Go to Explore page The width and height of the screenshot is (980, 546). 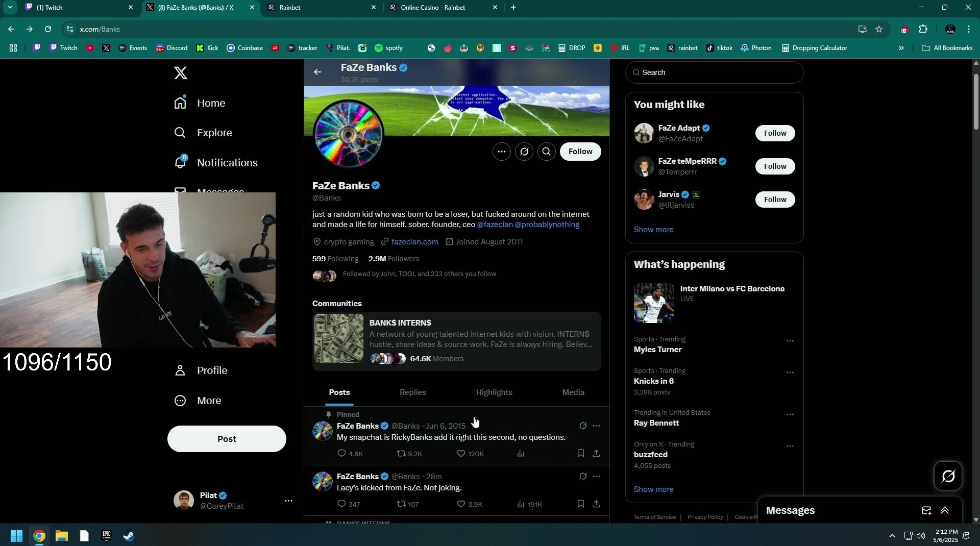203,133
